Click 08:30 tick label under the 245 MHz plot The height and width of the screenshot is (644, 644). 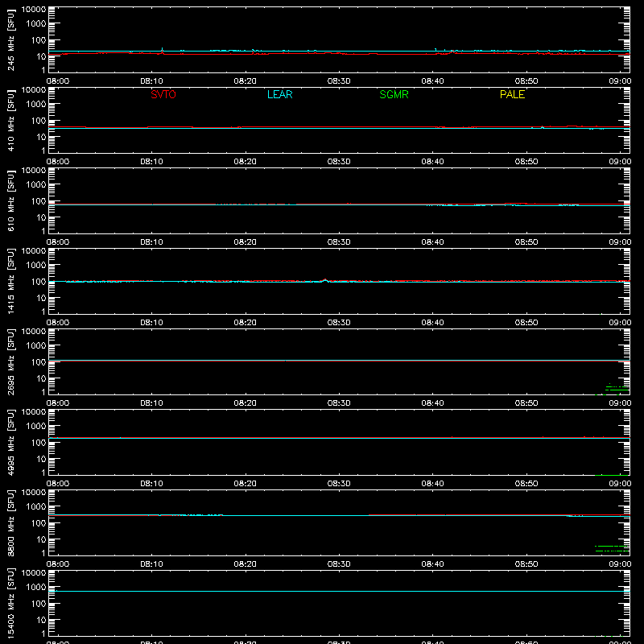pos(339,81)
